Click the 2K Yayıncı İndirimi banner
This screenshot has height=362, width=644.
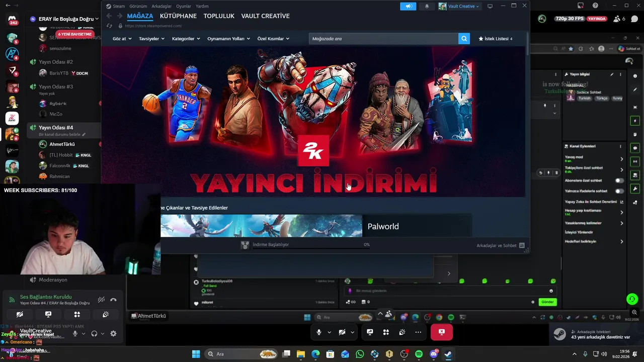[313, 121]
